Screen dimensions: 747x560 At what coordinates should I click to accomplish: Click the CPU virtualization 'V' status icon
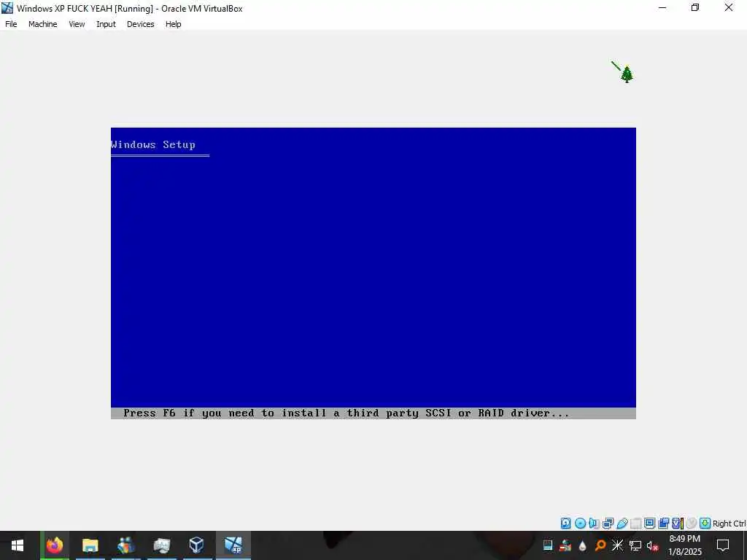point(677,524)
